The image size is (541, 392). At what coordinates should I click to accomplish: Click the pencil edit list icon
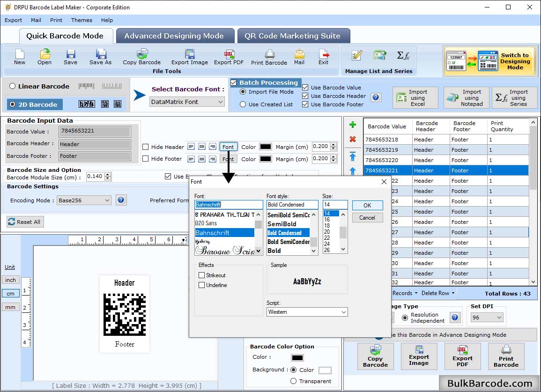click(357, 55)
